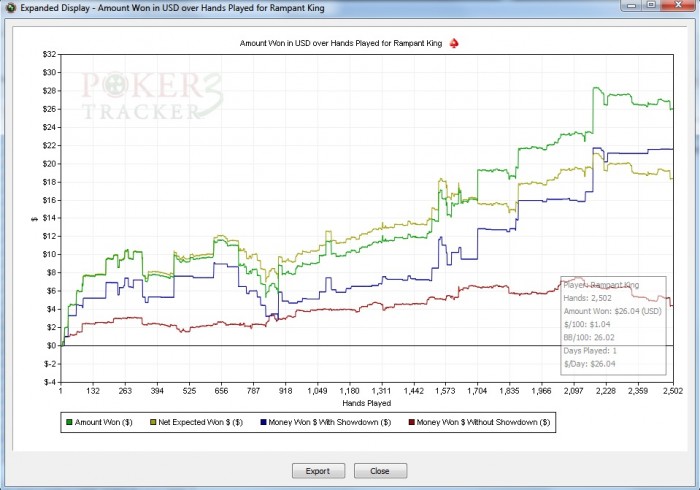Click the Close button below the chart
Image resolution: width=700 pixels, height=490 pixels.
click(380, 471)
